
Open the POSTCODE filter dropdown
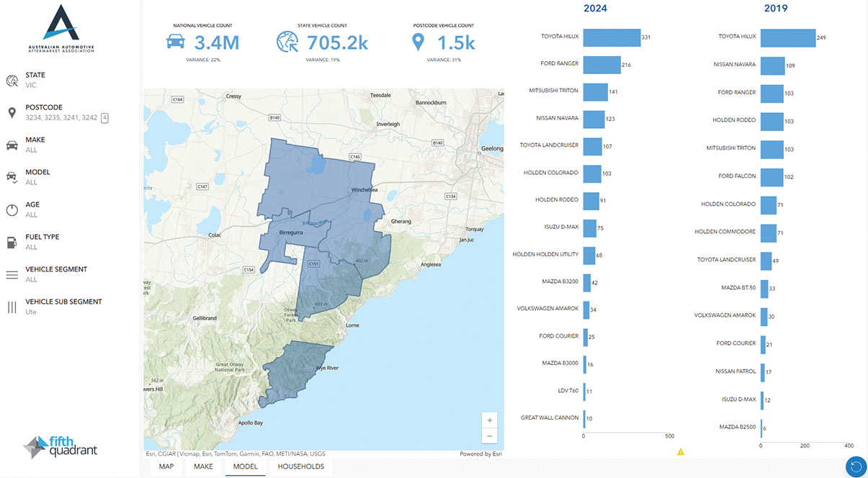click(68, 112)
